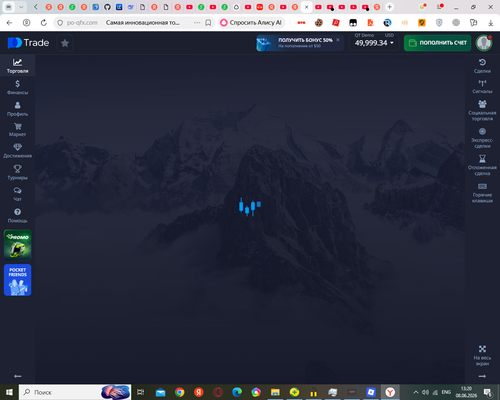Viewport: 500px width, 400px height.
Task: Dismiss the bonus 50% banner
Action: point(338,40)
